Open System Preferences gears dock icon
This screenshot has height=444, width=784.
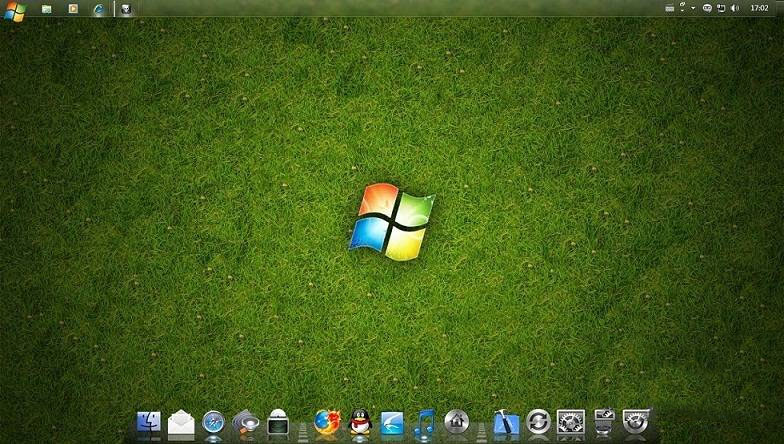coord(570,422)
